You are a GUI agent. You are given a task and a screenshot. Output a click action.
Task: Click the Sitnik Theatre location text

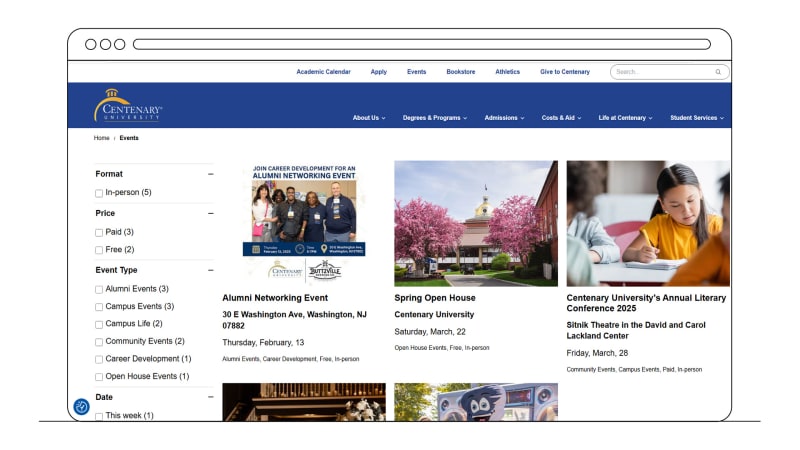(x=636, y=331)
